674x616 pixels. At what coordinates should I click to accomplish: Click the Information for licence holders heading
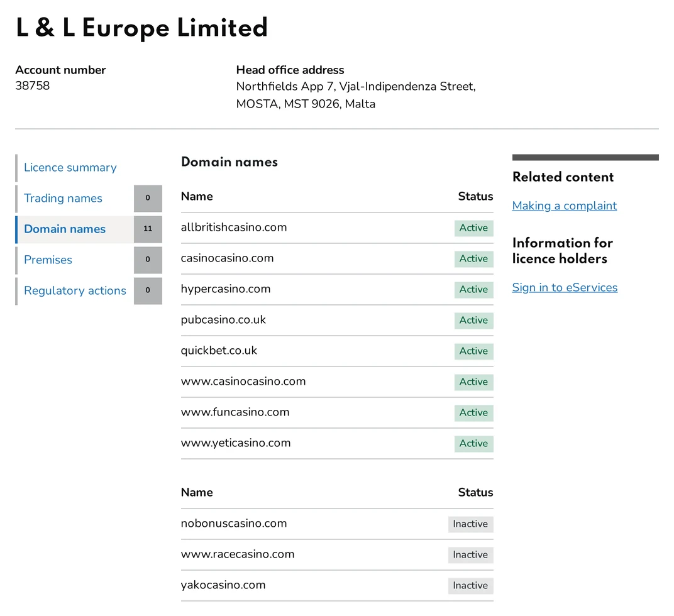[x=563, y=251]
